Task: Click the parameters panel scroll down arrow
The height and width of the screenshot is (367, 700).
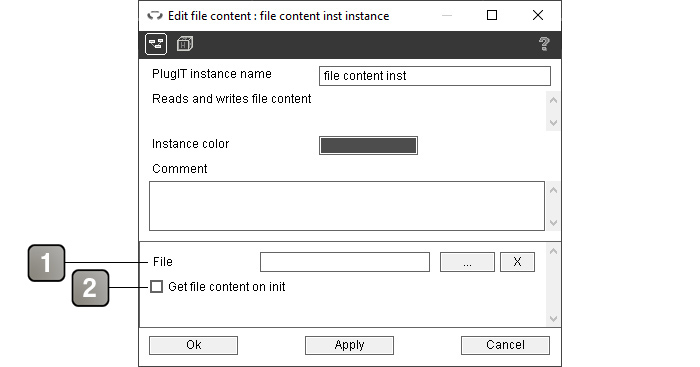Action: pos(553,319)
